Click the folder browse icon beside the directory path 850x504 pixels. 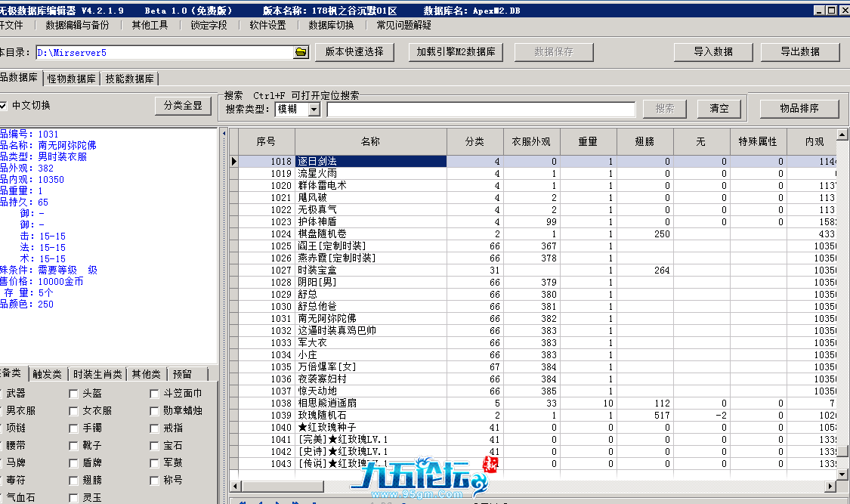click(x=301, y=52)
